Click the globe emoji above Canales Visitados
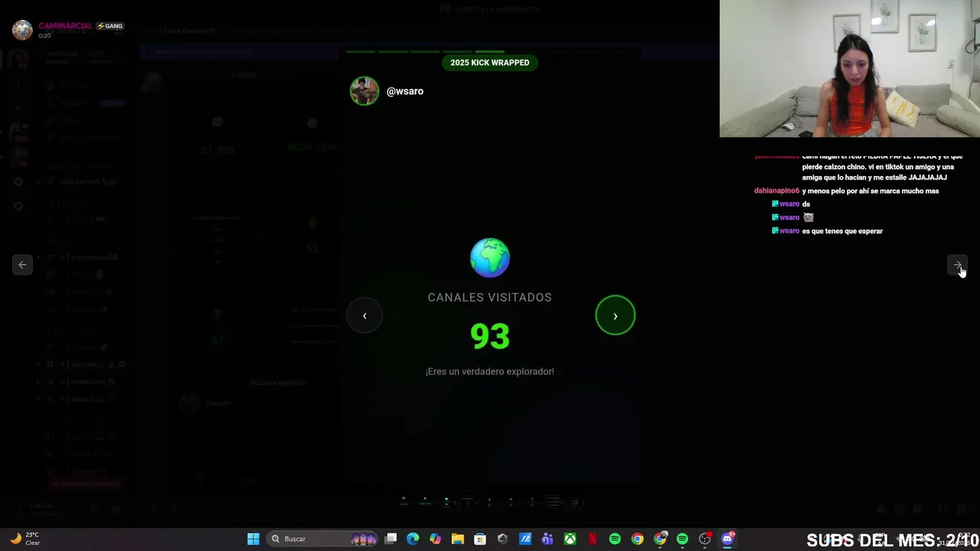Image resolution: width=980 pixels, height=551 pixels. (x=490, y=257)
